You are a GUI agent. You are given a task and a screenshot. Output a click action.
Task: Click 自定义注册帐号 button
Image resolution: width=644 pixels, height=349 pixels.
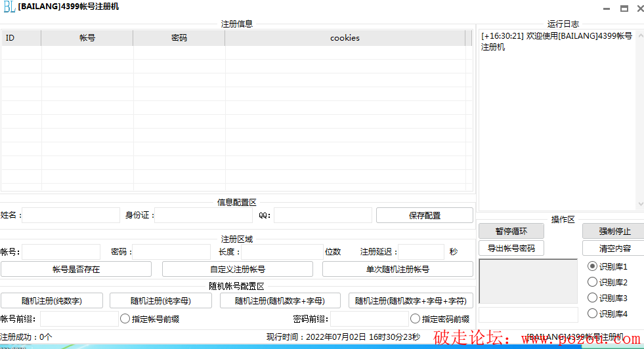click(238, 269)
